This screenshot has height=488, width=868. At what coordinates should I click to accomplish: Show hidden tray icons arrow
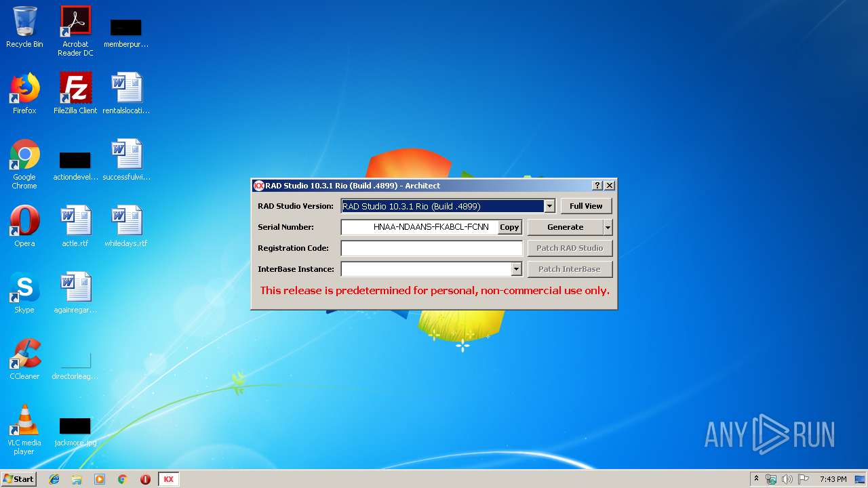tap(756, 479)
